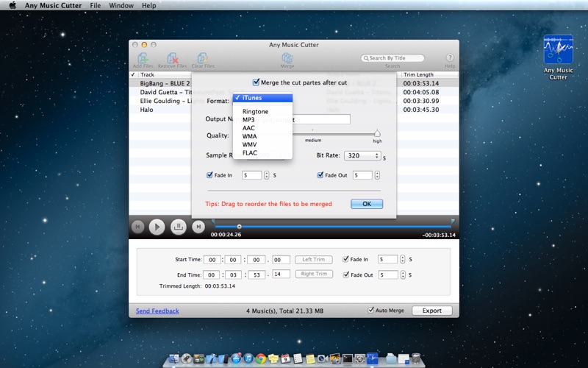
Task: Open the yellow Notes icon in the dock
Action: 310,358
